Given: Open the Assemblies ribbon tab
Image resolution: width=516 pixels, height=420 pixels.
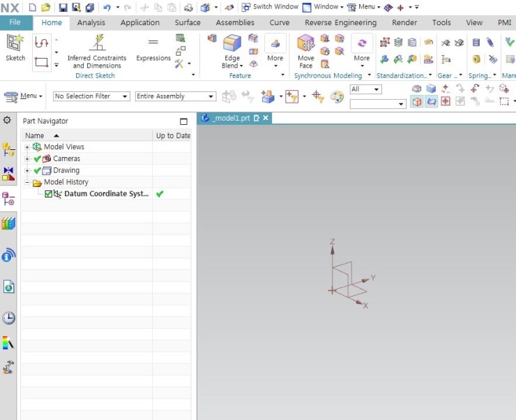Looking at the screenshot, I should click(235, 22).
